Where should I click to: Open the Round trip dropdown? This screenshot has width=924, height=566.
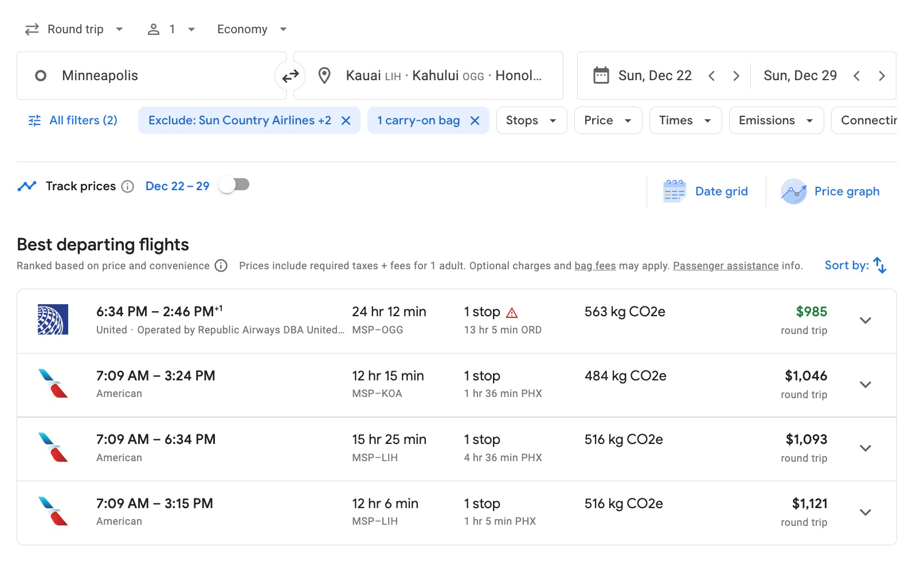74,29
